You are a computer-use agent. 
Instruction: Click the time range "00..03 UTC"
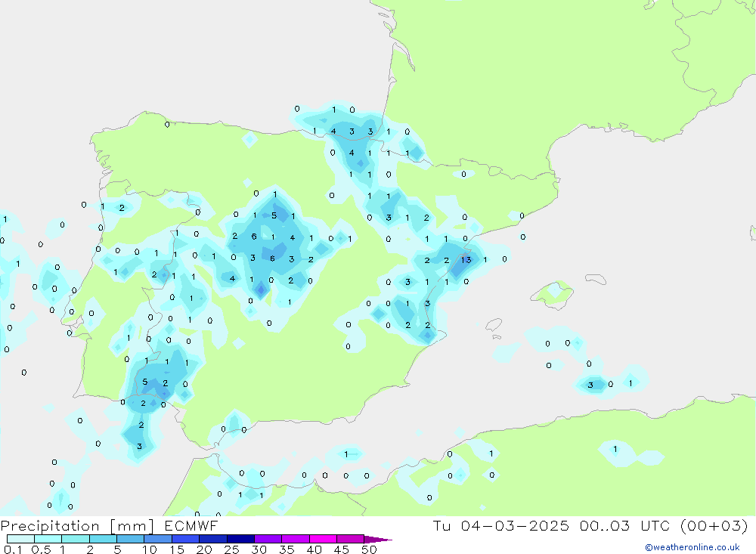pos(625,525)
